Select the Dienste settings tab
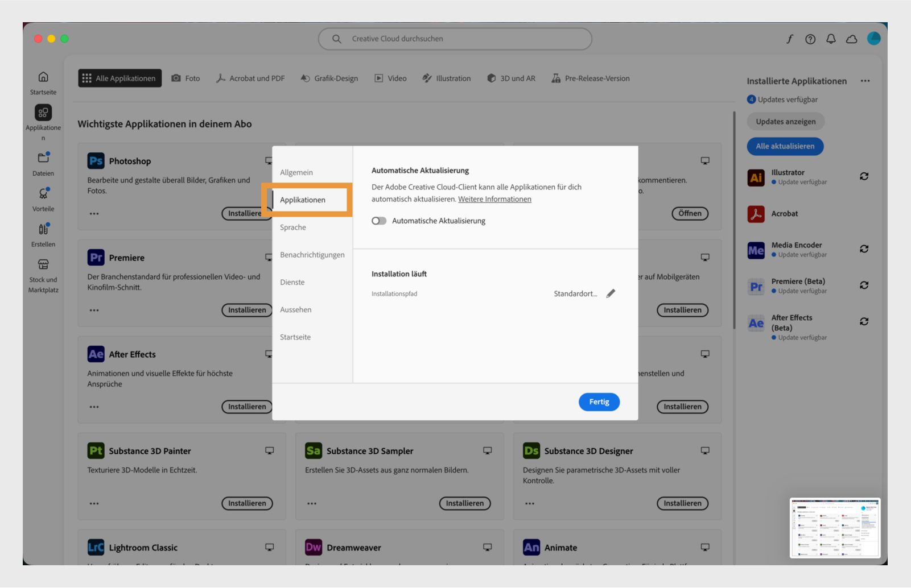The image size is (911, 588). pos(292,282)
